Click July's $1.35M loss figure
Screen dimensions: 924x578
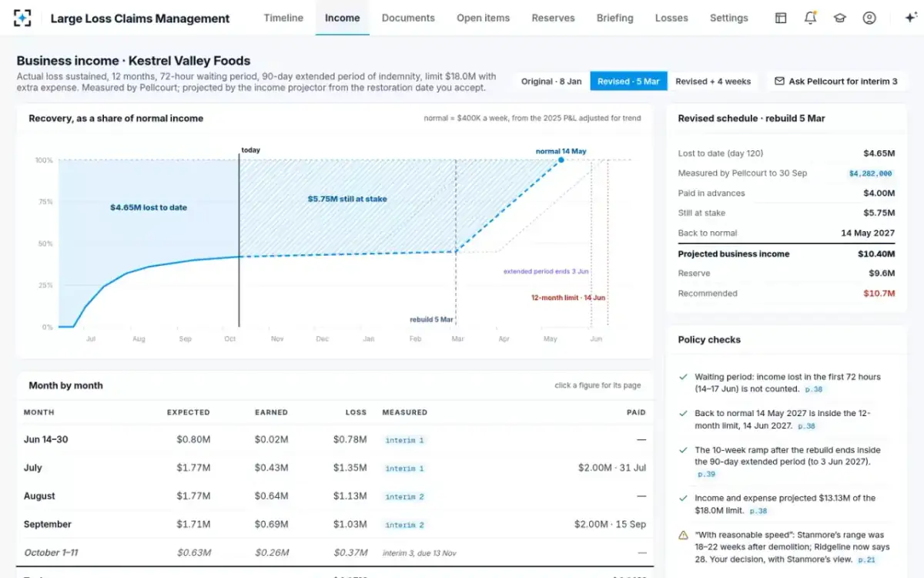(350, 468)
